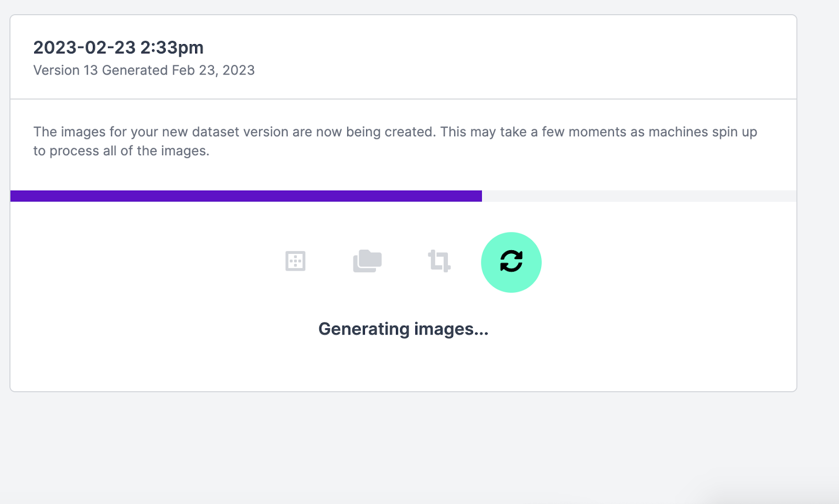This screenshot has width=839, height=504.
Task: Click the crop step icon
Action: pyautogui.click(x=439, y=261)
